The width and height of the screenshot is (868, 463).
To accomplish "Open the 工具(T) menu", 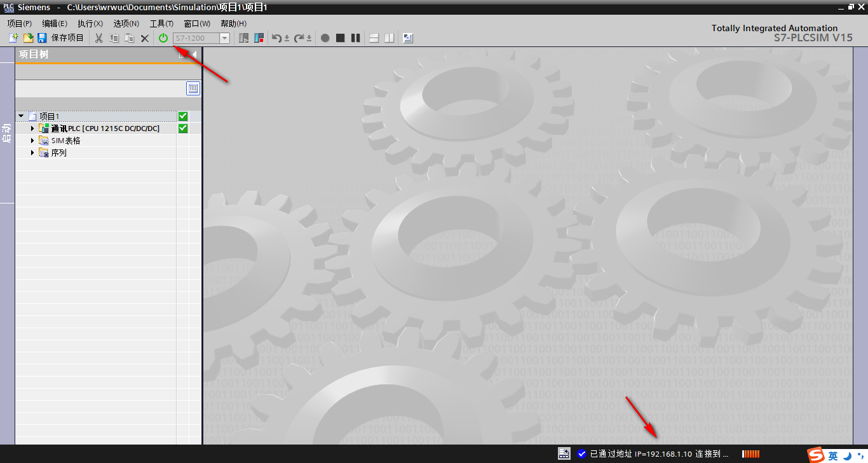I will pos(161,24).
